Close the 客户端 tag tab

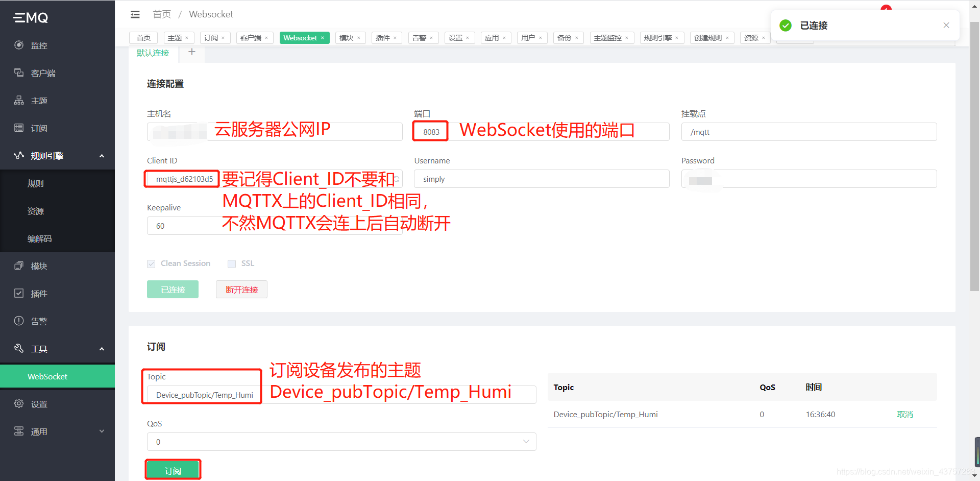coord(266,38)
